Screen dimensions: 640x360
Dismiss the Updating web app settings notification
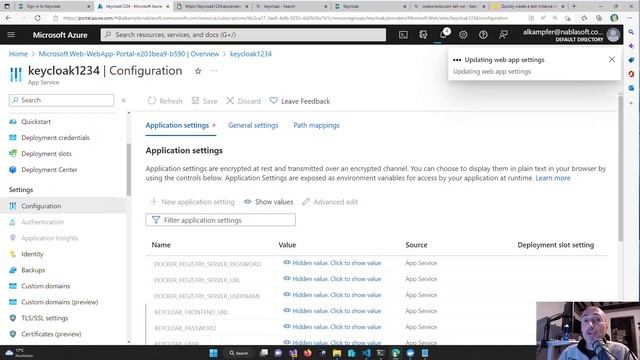point(611,60)
